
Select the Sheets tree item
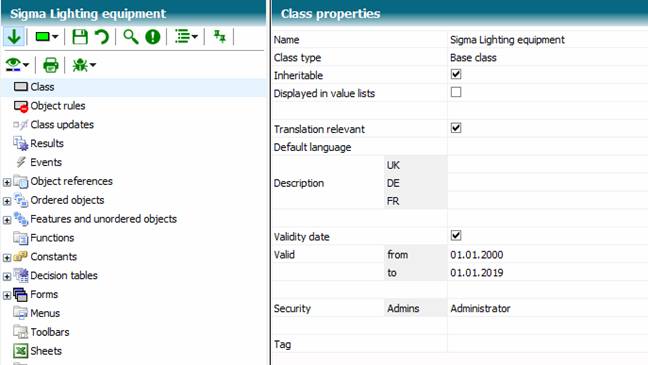[46, 351]
